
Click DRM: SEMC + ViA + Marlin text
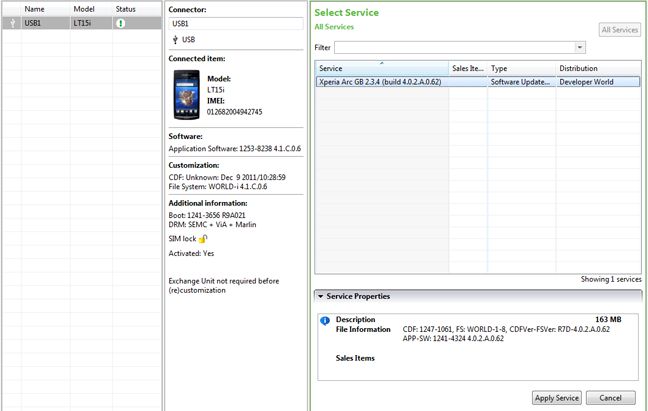tap(212, 225)
